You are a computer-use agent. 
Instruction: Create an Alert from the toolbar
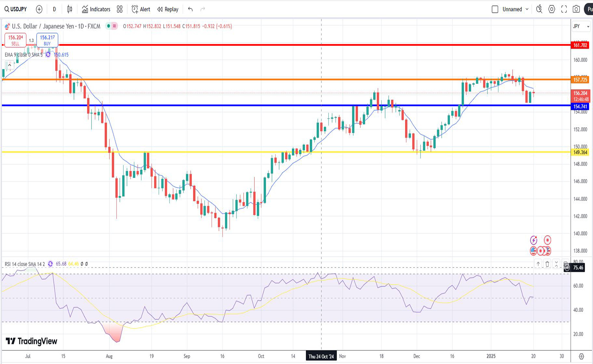click(141, 9)
